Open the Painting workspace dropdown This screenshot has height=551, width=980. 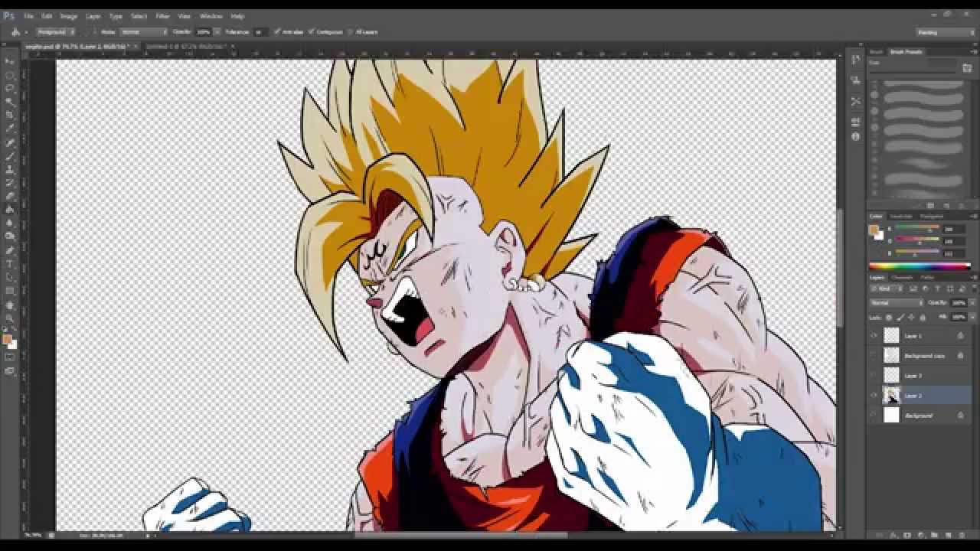click(x=946, y=32)
